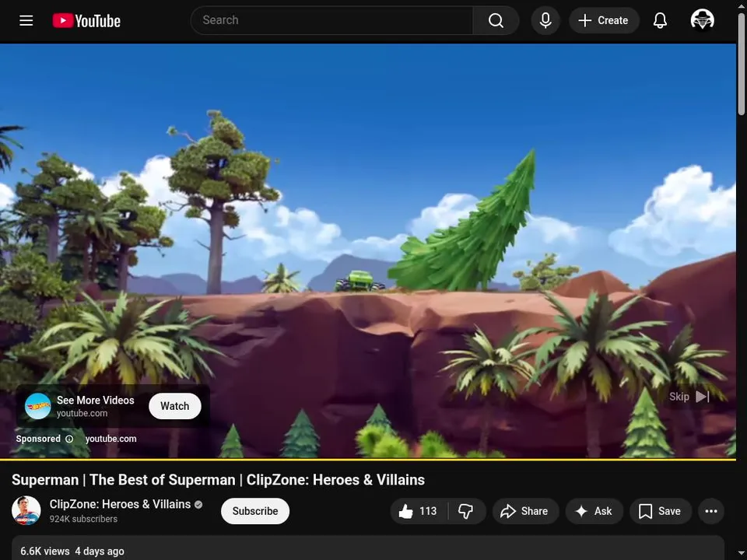The width and height of the screenshot is (747, 560).
Task: Click the magnifier search button
Action: [496, 20]
